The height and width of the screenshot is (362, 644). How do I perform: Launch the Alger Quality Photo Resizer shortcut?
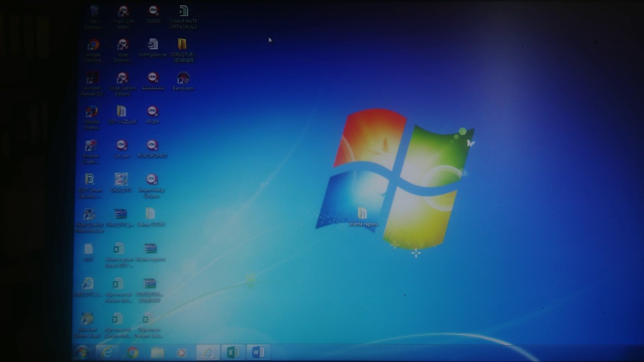[90, 220]
